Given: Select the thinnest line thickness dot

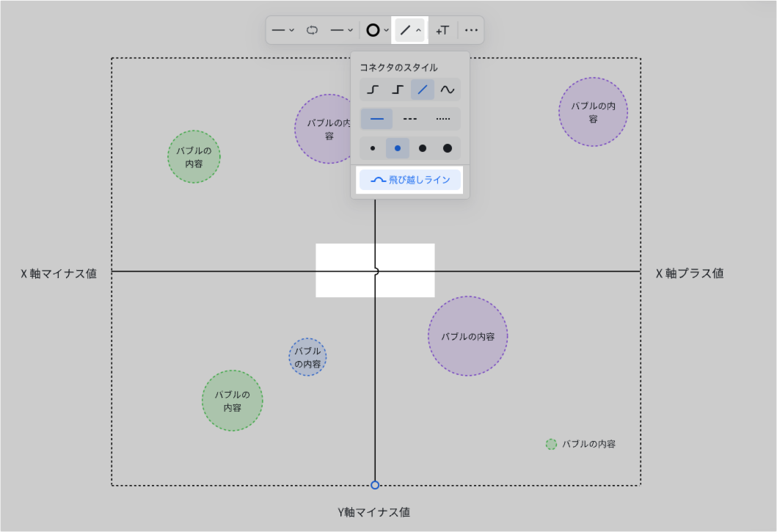Looking at the screenshot, I should [x=373, y=148].
